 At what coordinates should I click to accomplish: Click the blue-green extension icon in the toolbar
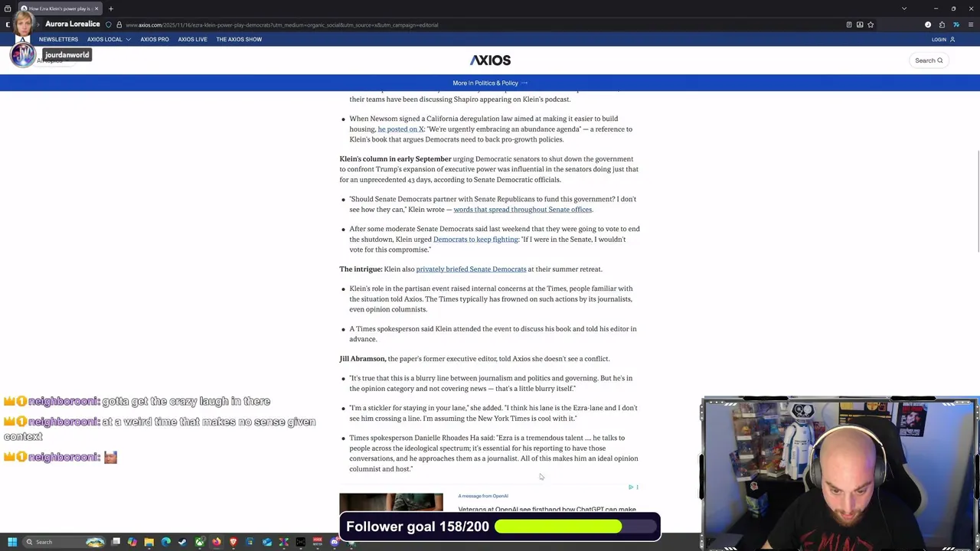click(x=955, y=24)
